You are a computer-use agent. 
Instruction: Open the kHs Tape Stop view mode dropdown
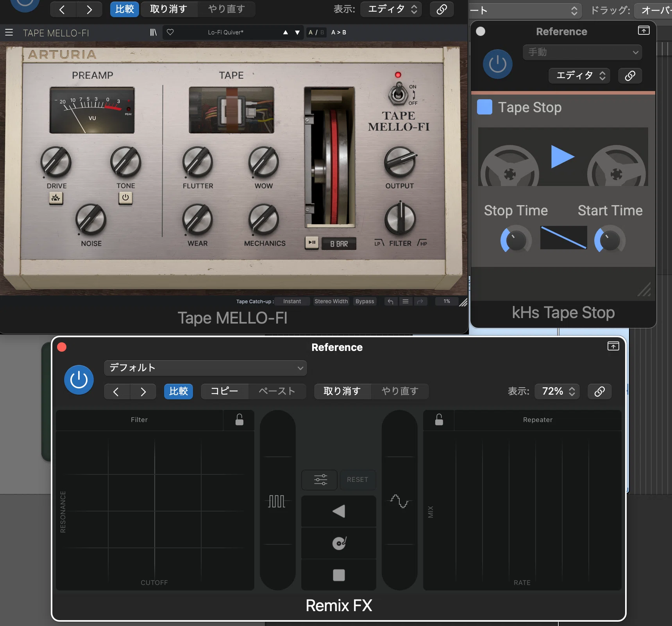coord(580,75)
